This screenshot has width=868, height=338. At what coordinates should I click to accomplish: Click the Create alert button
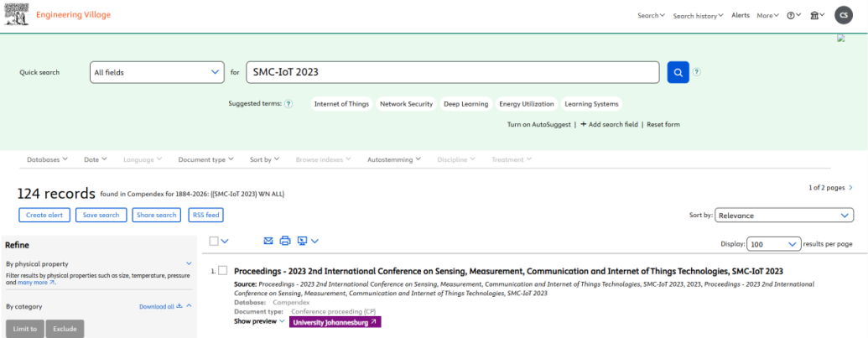(44, 215)
